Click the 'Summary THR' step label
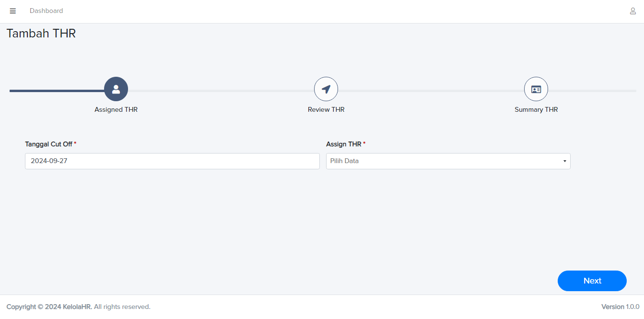 tap(536, 109)
